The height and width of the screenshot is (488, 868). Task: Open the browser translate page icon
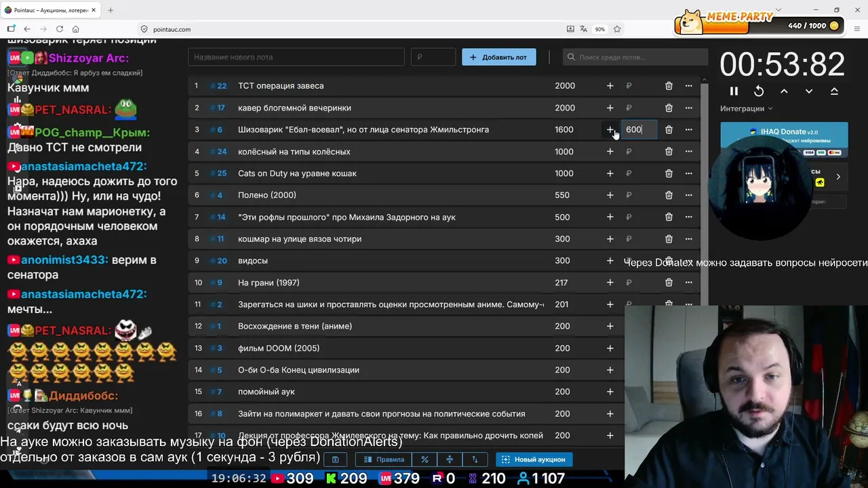tap(583, 29)
